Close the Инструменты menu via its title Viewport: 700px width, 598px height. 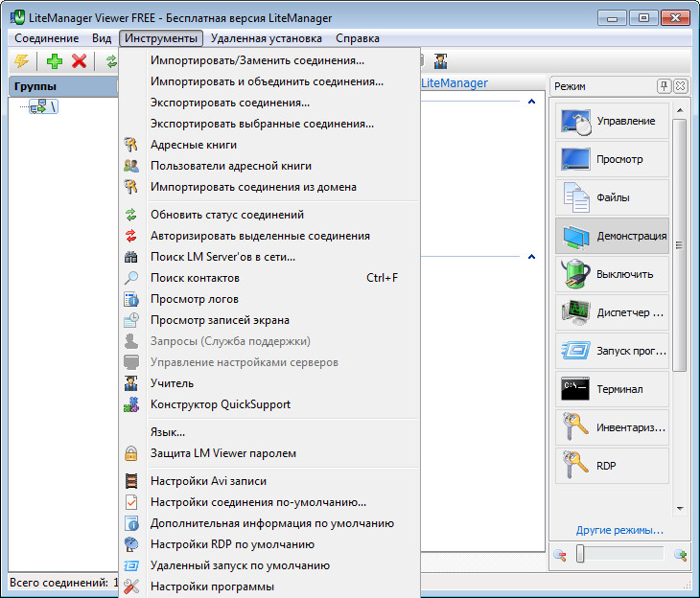161,38
